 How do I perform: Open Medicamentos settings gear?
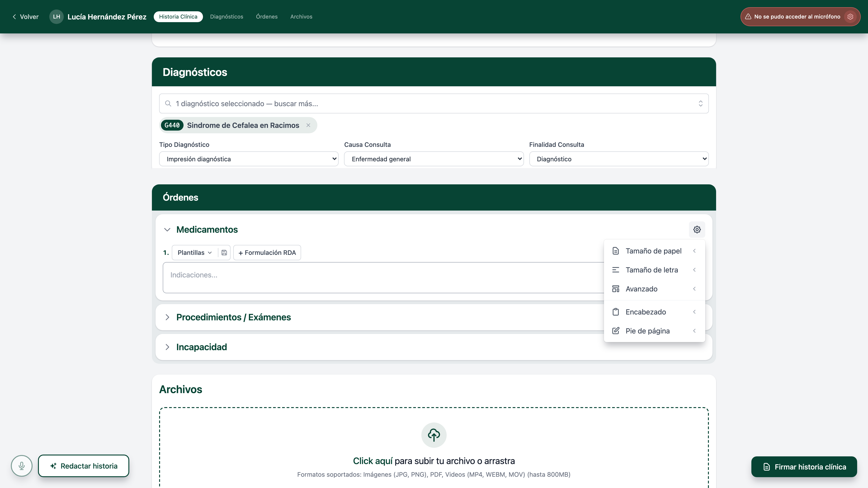coord(697,229)
